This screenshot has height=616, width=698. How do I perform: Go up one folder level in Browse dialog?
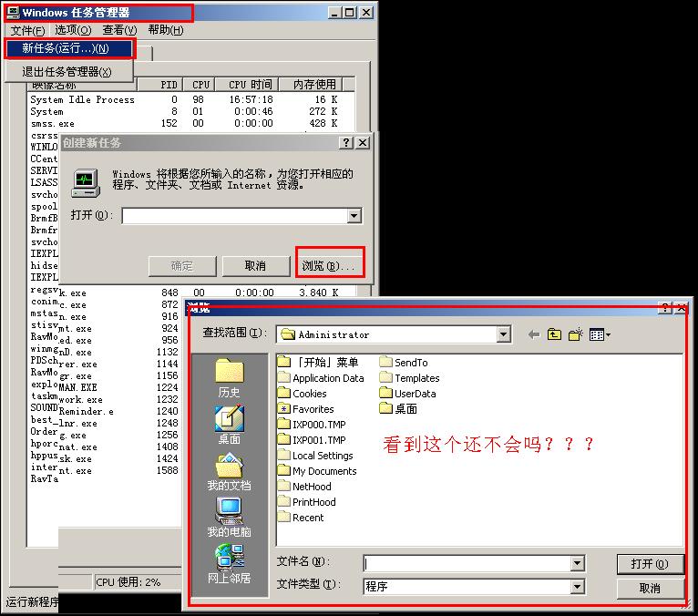tap(554, 334)
